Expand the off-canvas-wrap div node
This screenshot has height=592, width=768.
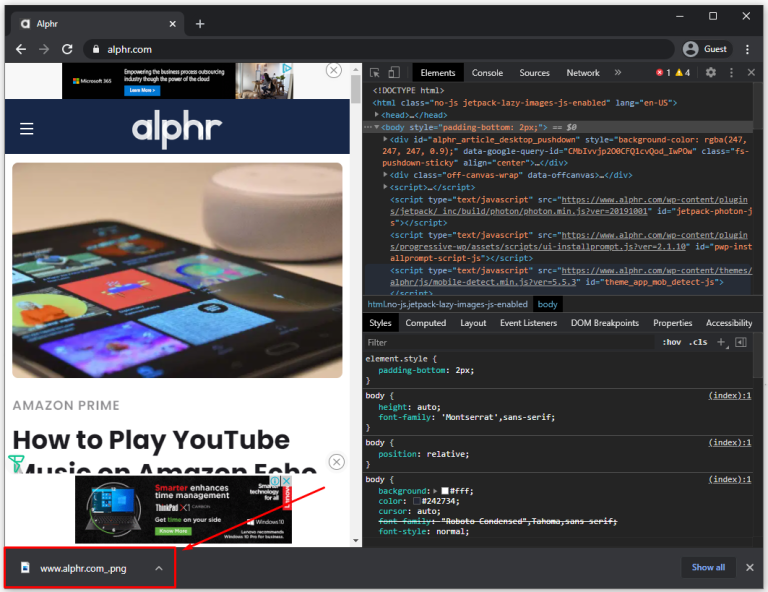385,175
